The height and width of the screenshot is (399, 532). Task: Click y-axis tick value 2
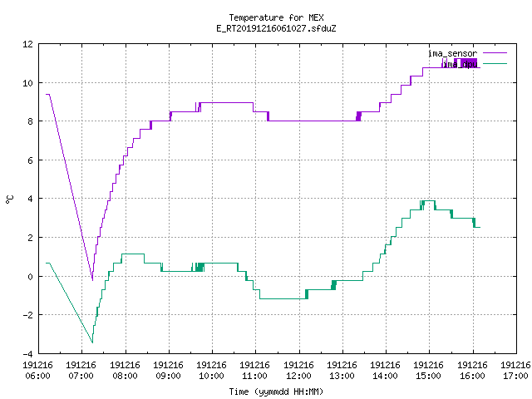point(30,238)
